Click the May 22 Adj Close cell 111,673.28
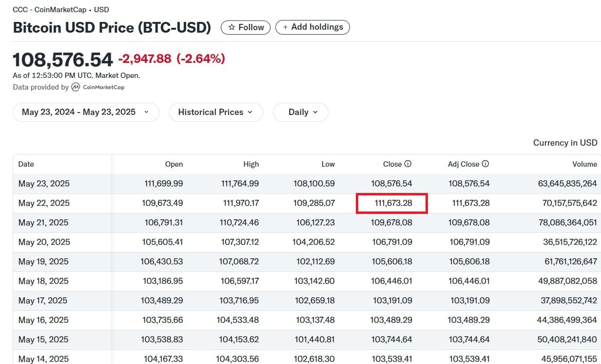 (471, 203)
